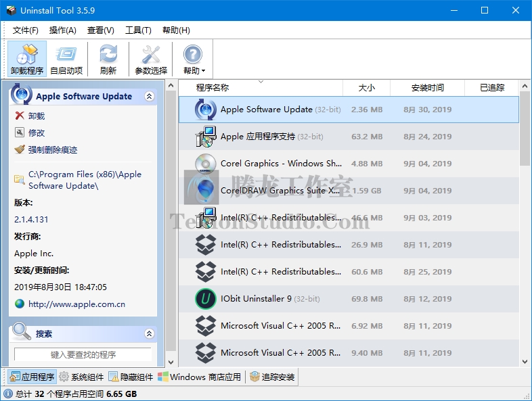Click the icon of 60.6 MB Intel(R) C++ Redistributables
The image size is (532, 401).
[x=205, y=272]
